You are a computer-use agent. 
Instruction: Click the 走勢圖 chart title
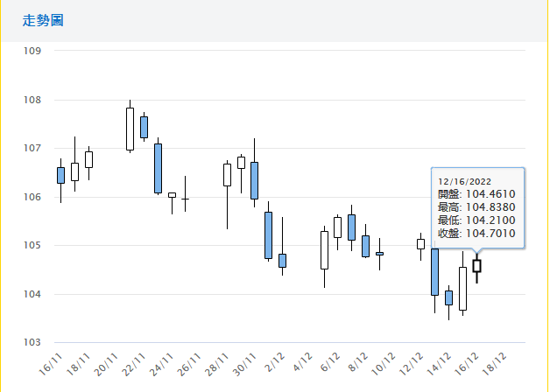[43, 20]
